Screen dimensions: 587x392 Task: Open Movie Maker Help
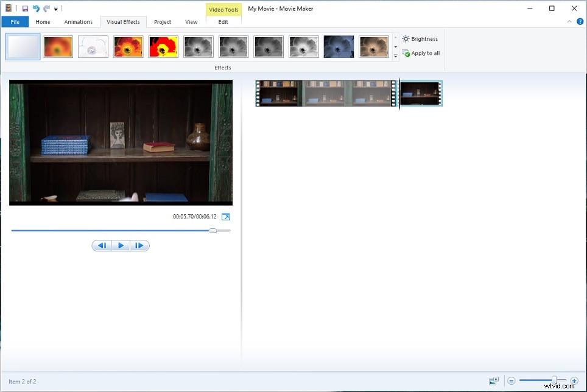(x=580, y=21)
